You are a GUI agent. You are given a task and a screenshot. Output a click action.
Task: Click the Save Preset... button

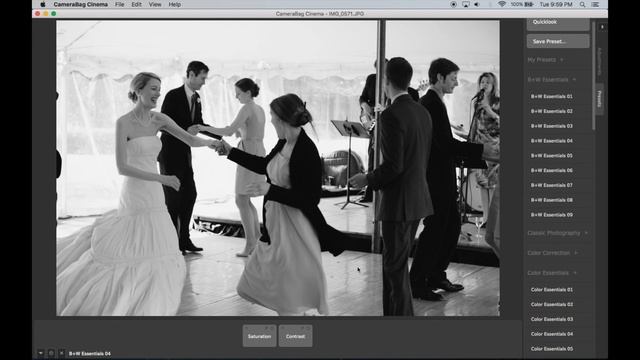(x=558, y=41)
